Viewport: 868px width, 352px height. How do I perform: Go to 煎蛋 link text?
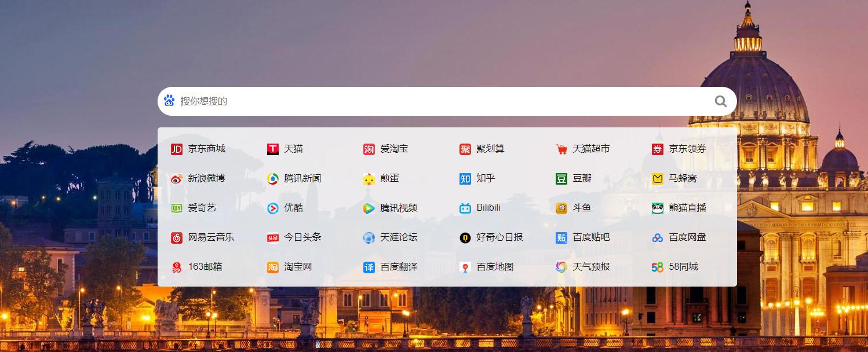coord(390,178)
